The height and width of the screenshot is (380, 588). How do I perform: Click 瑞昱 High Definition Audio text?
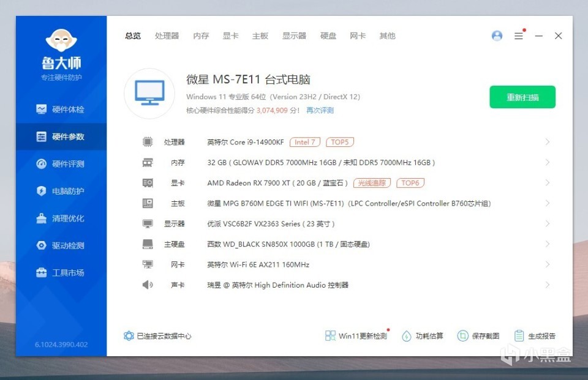(x=278, y=285)
